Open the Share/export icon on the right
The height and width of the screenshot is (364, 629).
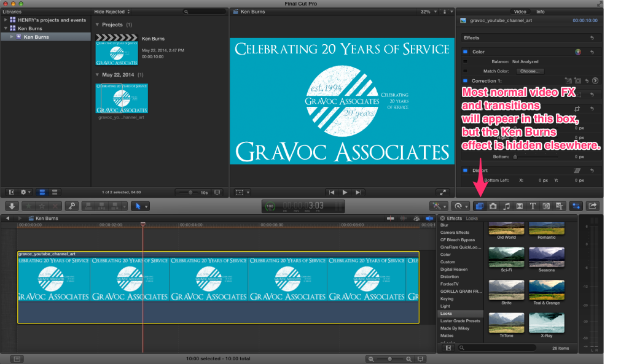click(x=592, y=206)
